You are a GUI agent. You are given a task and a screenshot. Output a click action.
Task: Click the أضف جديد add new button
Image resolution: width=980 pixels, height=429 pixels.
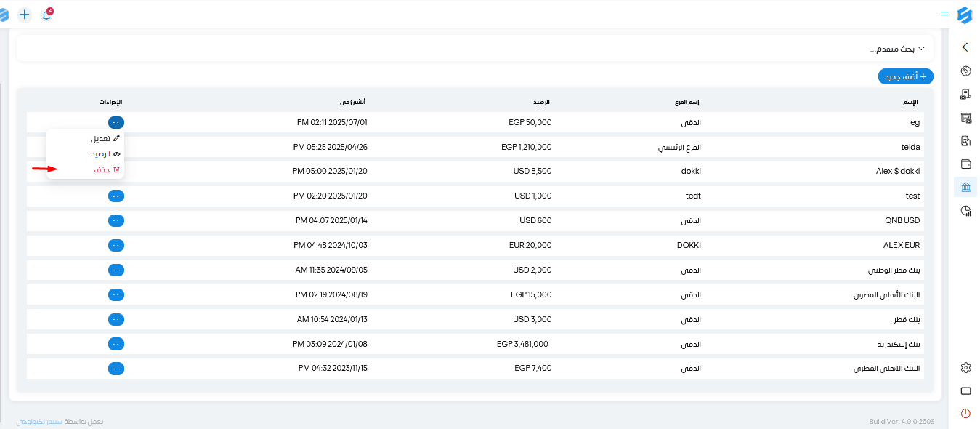(906, 76)
